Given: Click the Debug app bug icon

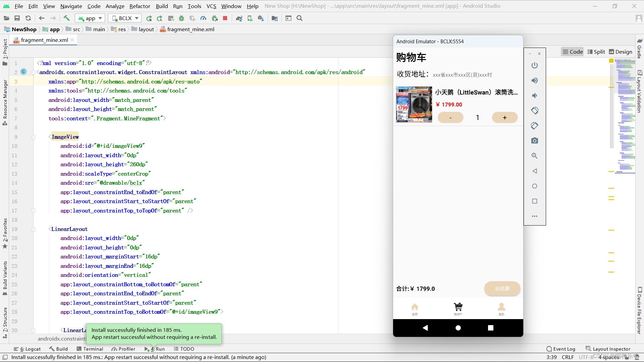Looking at the screenshot, I should 181,18.
